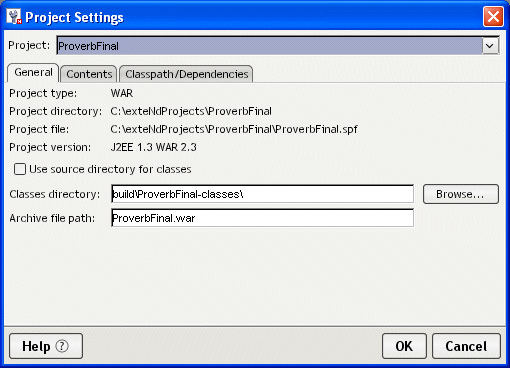Click the Classes directory label

click(55, 194)
